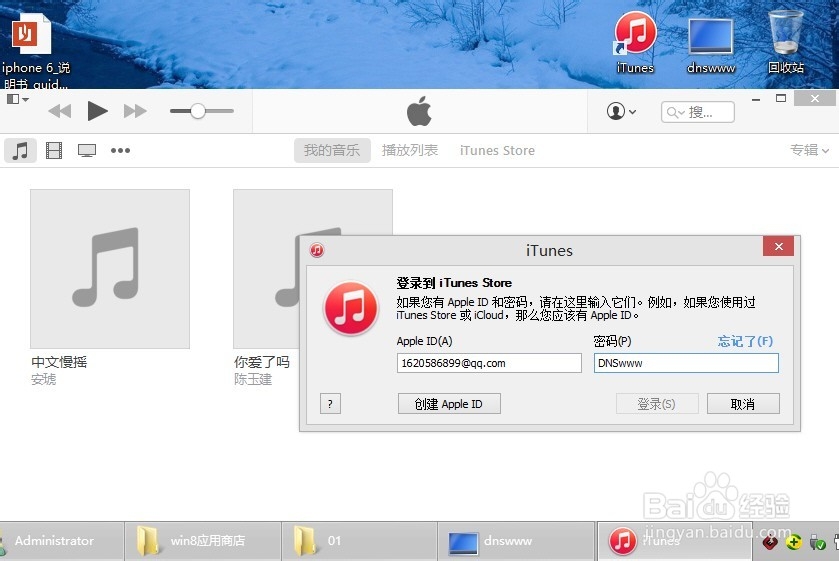Skip to next track
Screen dimensions: 839x561
pyautogui.click(x=135, y=111)
